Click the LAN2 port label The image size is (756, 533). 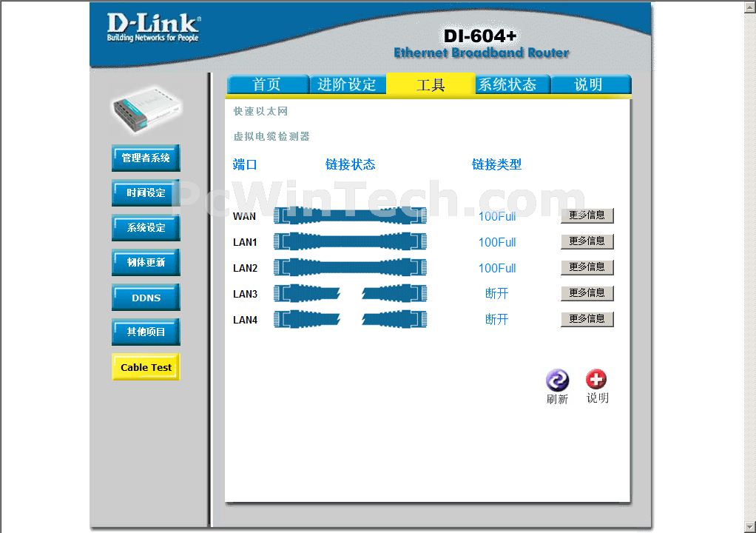[245, 268]
